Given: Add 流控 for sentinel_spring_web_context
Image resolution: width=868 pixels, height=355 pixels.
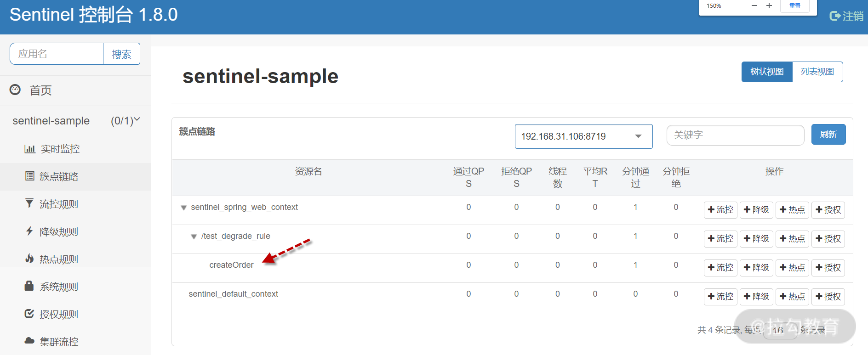Looking at the screenshot, I should coord(721,210).
